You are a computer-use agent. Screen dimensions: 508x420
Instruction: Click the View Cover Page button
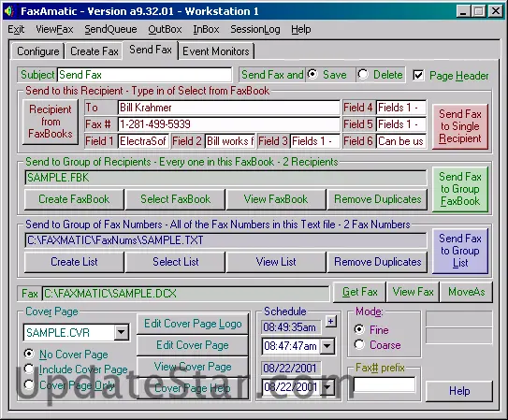click(193, 367)
